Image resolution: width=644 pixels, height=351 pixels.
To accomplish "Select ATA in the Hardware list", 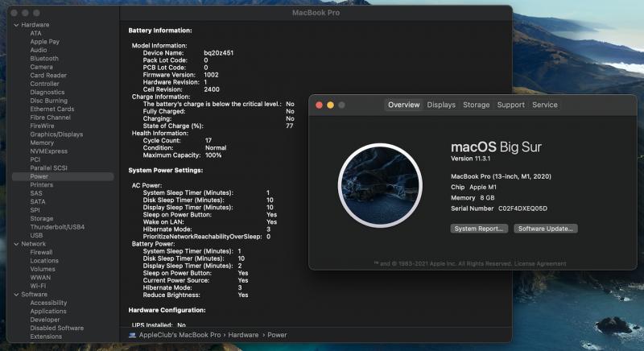I will [x=35, y=33].
